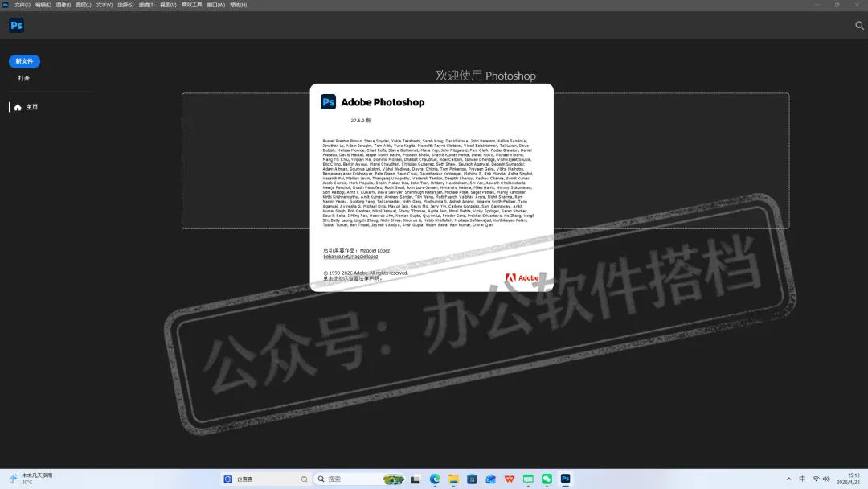Click the Ps logo in the About dialog

click(328, 102)
